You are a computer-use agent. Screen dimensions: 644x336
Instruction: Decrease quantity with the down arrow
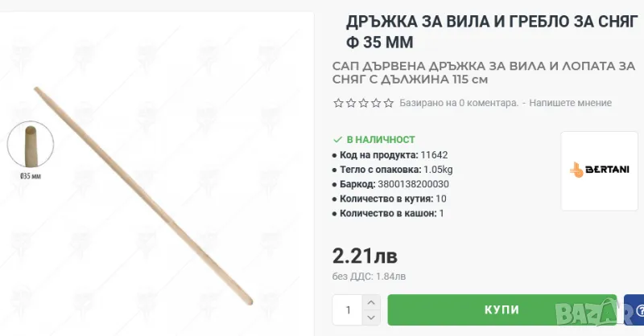(371, 318)
